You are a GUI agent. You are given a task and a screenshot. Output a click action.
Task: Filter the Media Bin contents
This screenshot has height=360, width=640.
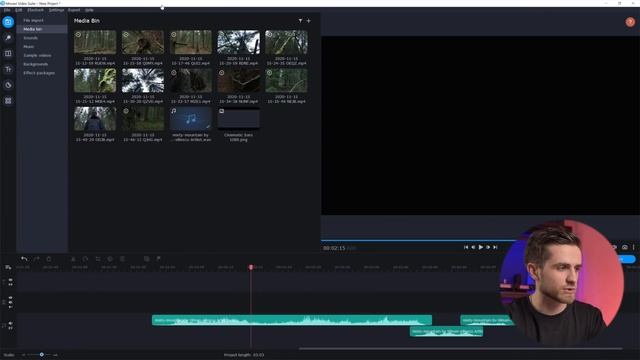pyautogui.click(x=300, y=21)
